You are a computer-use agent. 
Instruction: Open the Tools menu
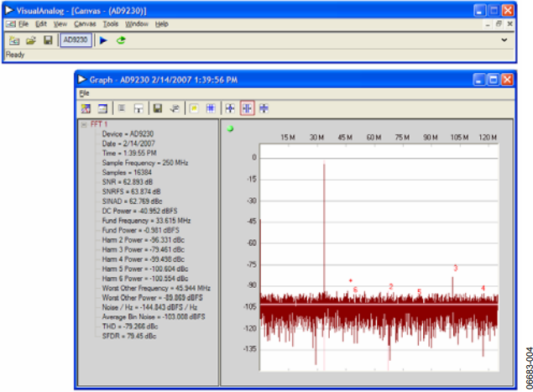tap(111, 24)
